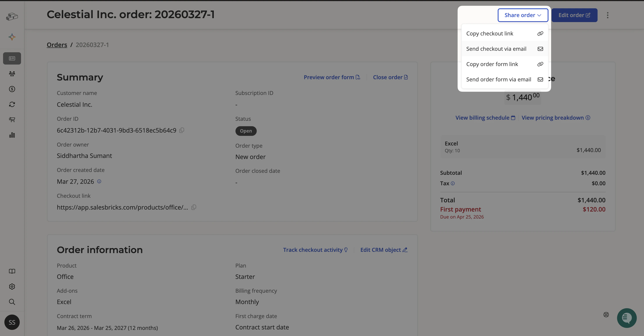
Task: Click the sparkle AI assistant icon
Action: [12, 37]
